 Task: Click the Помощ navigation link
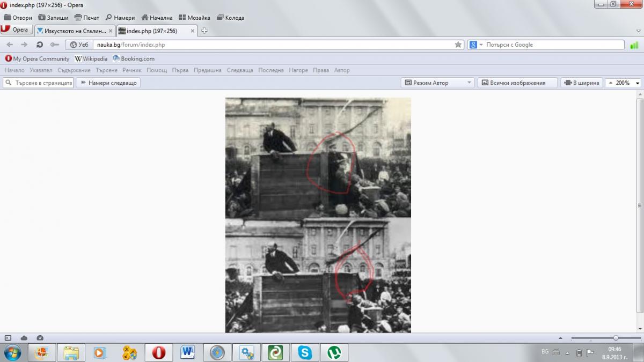tap(157, 70)
